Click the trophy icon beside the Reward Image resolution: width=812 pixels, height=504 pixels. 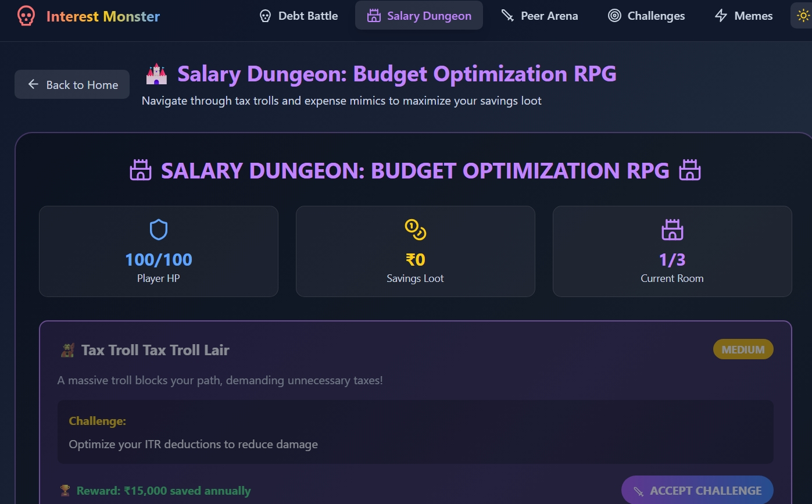tap(65, 491)
